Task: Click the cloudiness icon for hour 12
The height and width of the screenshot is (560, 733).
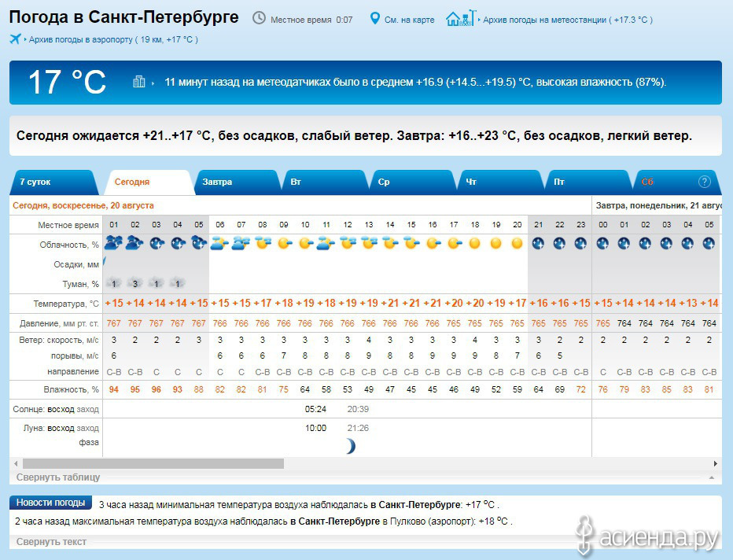Action: pos(348,243)
